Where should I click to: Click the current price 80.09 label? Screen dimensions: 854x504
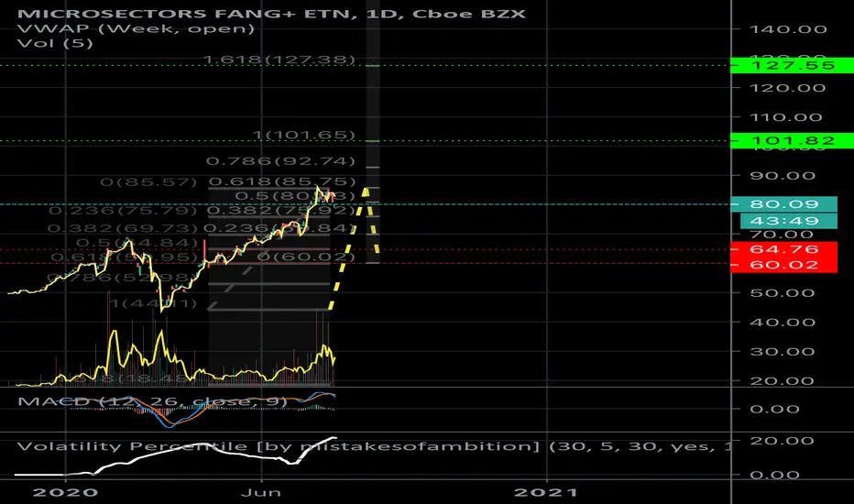[783, 204]
